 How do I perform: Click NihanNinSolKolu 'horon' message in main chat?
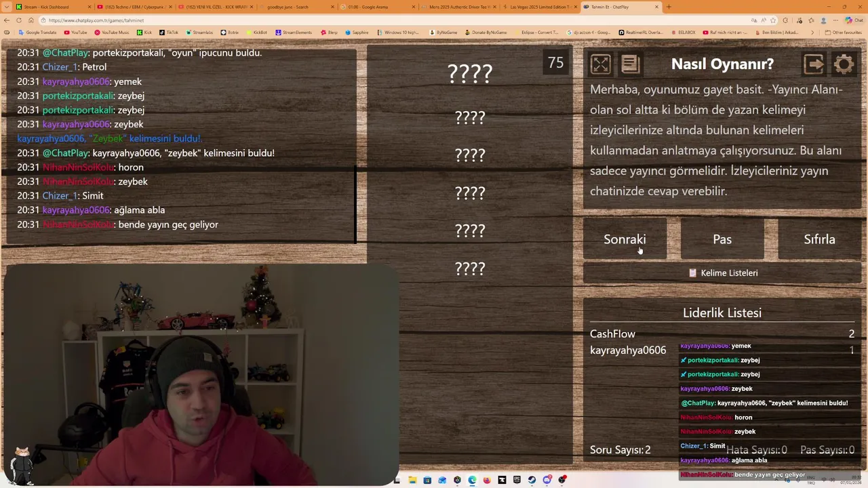(80, 167)
